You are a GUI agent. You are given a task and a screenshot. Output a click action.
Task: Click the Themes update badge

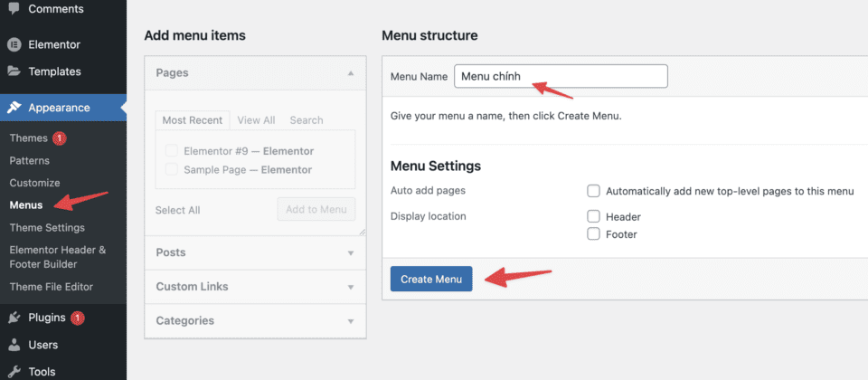point(59,138)
